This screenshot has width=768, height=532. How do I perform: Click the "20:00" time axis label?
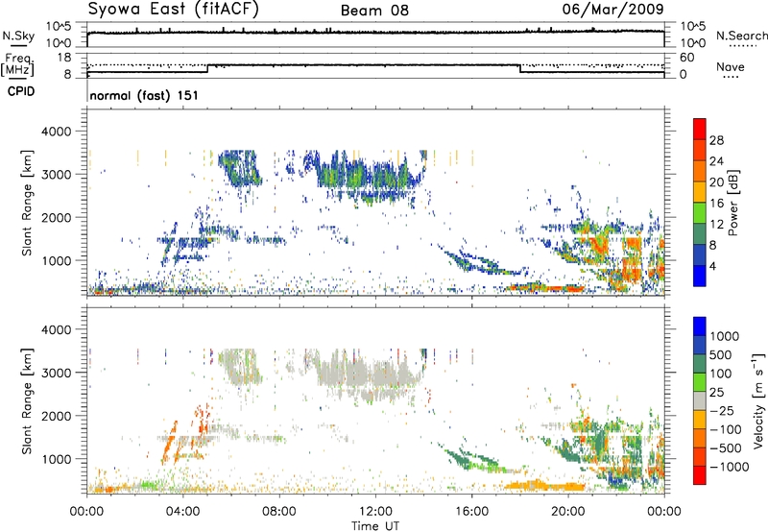point(567,512)
